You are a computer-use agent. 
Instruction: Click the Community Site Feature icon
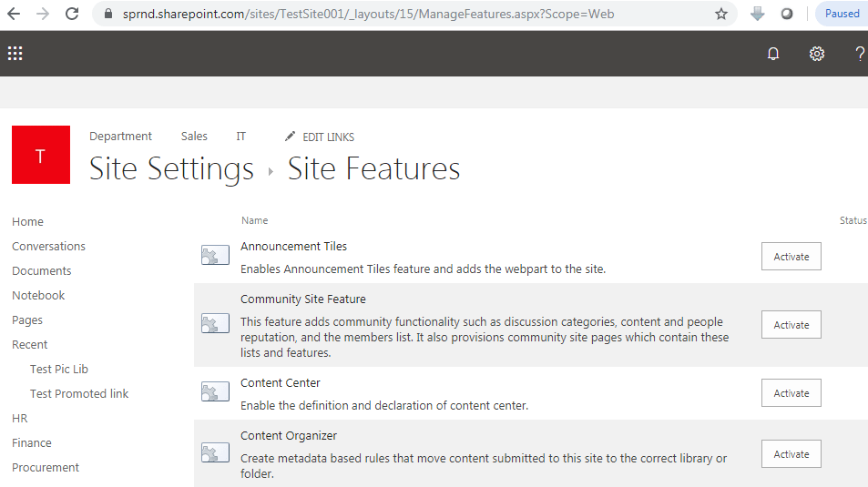[215, 323]
